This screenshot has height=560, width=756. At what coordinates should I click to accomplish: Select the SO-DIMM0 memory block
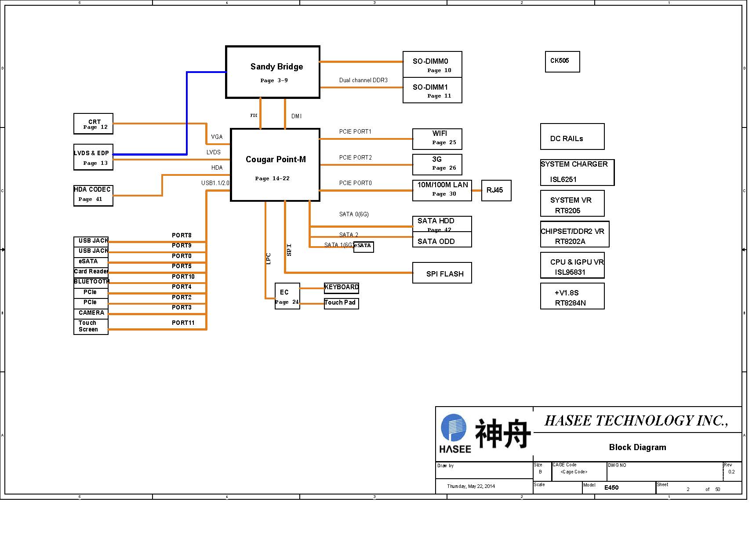click(432, 65)
